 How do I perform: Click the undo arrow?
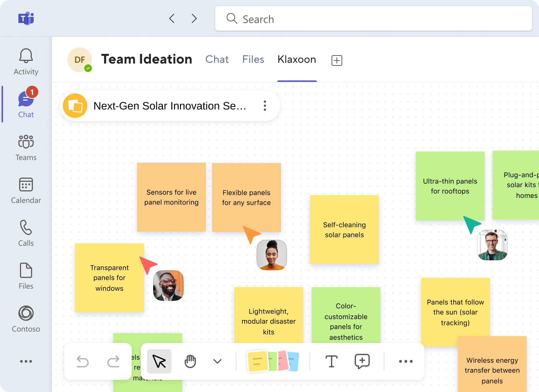pos(83,361)
